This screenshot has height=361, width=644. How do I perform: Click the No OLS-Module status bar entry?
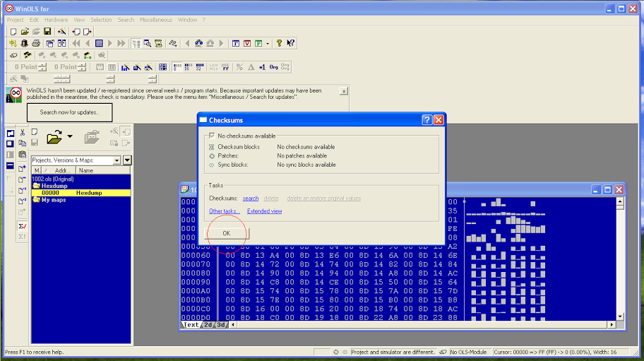click(469, 352)
